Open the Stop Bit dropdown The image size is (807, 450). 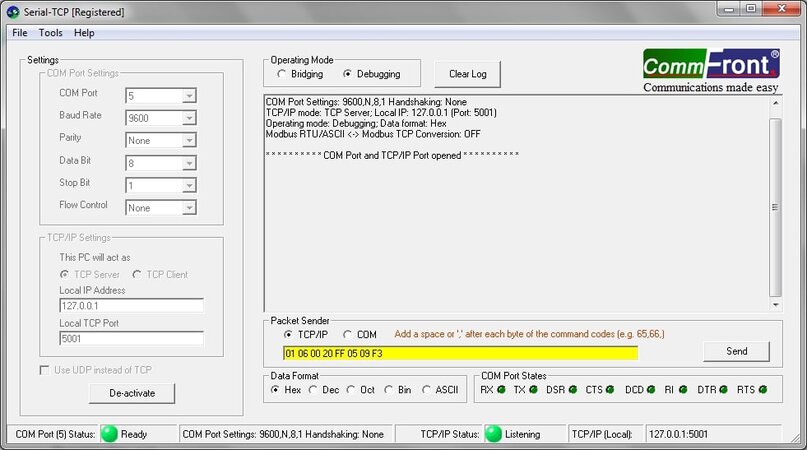(x=189, y=185)
